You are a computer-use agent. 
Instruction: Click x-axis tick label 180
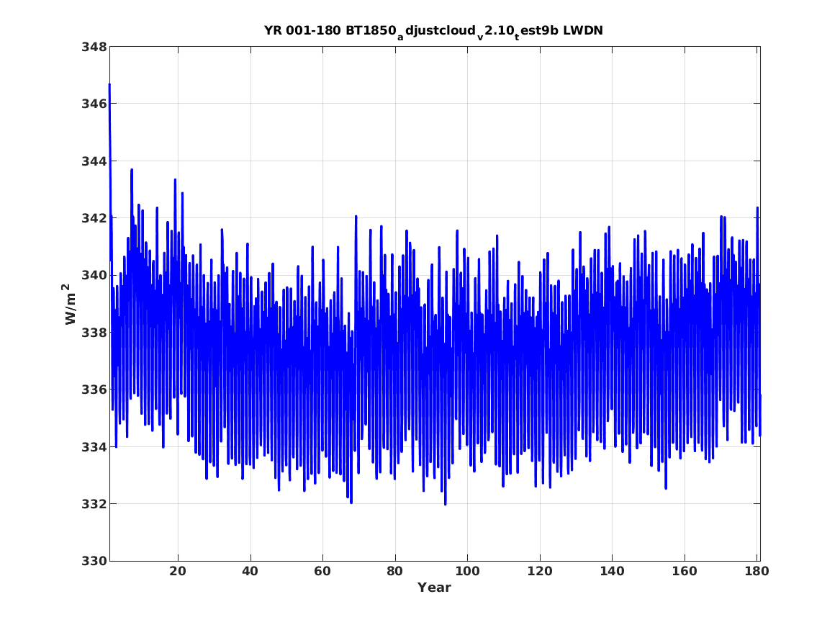[x=757, y=572]
